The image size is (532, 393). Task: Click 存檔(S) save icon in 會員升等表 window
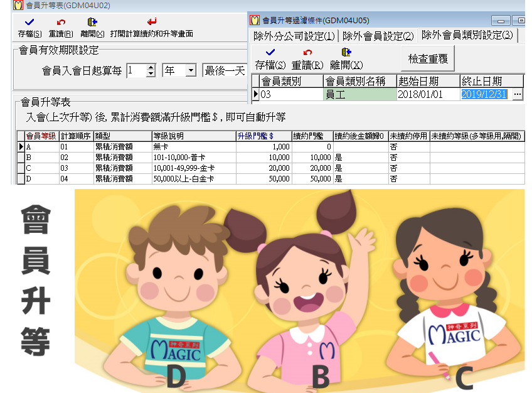coord(29,23)
